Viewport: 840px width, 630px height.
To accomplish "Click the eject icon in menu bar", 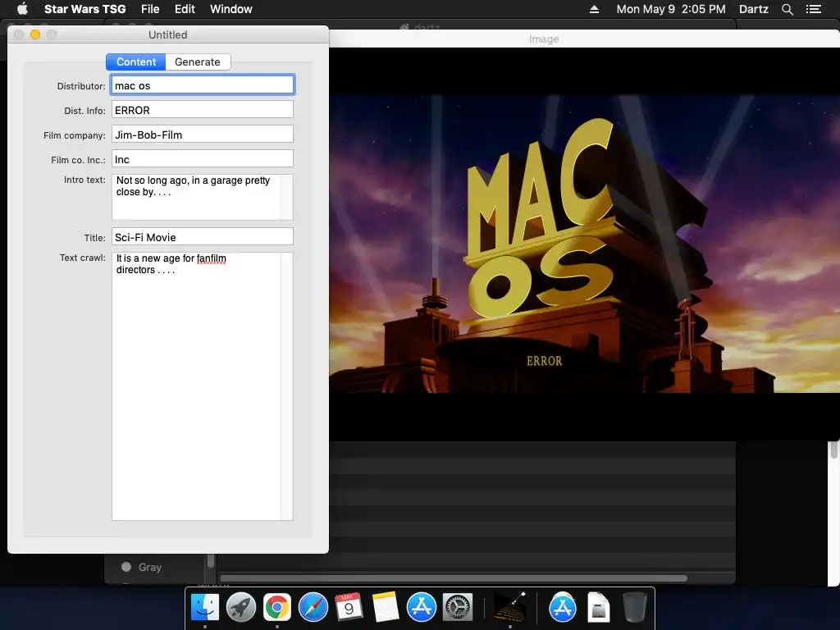I will [x=594, y=9].
